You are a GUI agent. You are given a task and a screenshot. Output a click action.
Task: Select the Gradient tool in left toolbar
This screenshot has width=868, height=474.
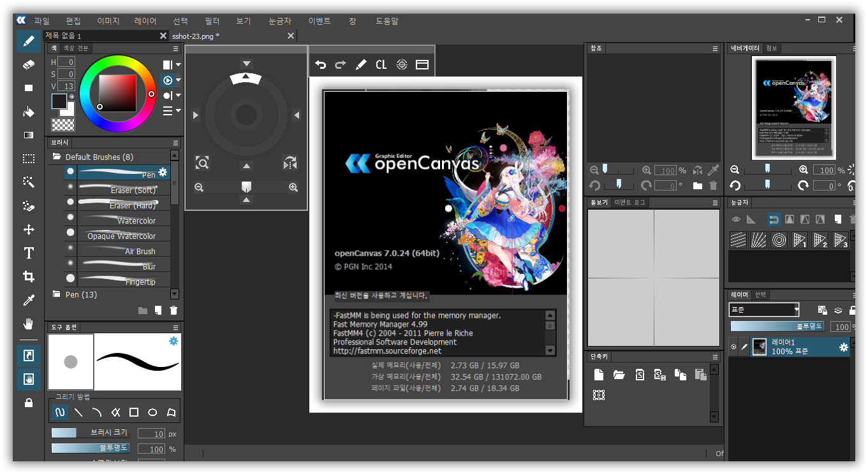[x=29, y=135]
